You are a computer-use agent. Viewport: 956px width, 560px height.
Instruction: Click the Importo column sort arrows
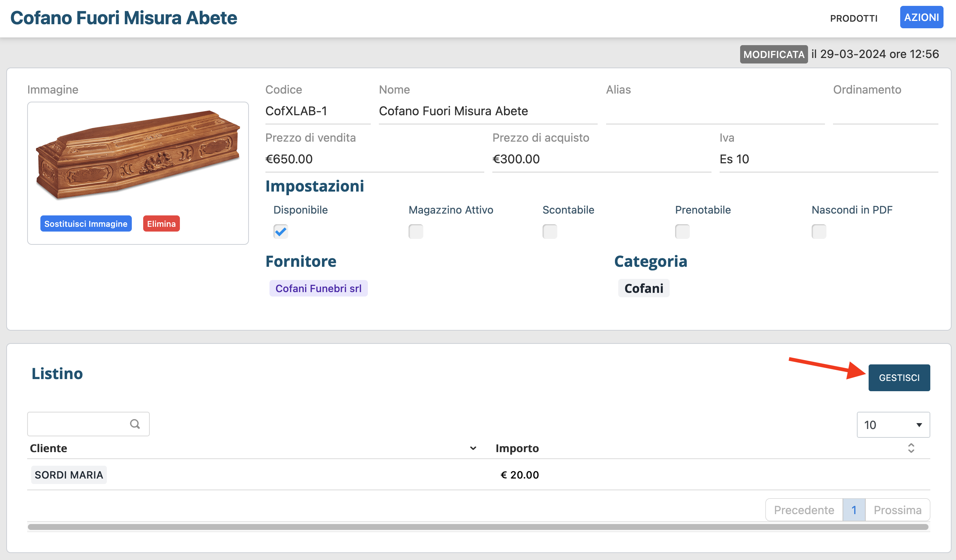pos(911,448)
